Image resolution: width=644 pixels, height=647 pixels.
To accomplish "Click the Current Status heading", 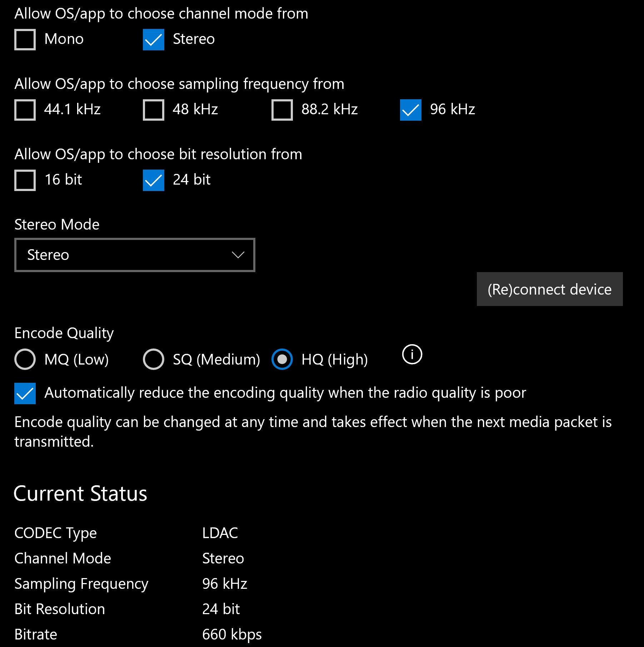I will tap(80, 494).
